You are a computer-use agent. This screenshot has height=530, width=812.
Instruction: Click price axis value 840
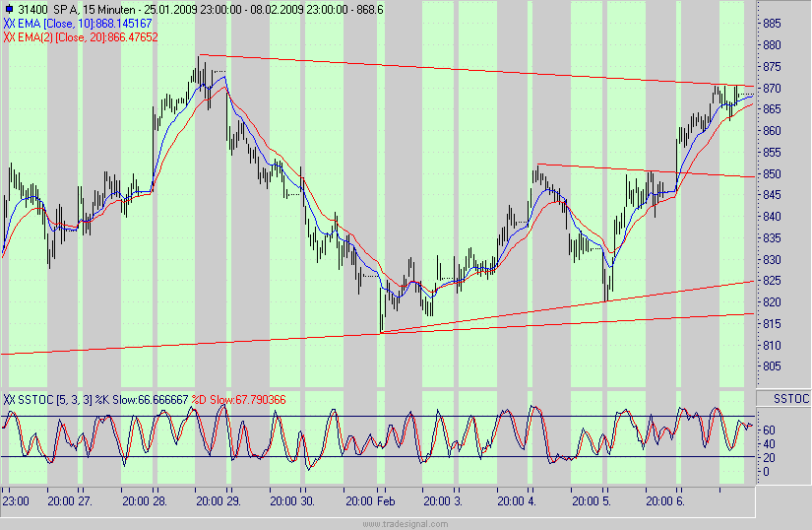[772, 217]
